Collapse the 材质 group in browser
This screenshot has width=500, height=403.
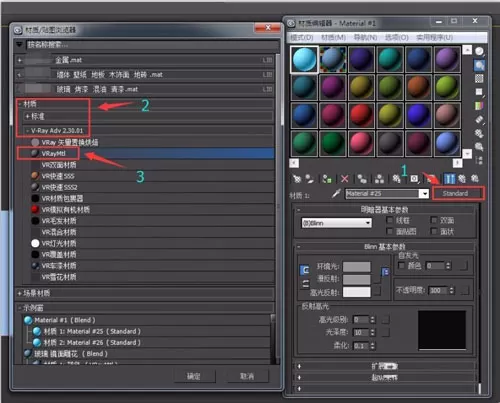pyautogui.click(x=20, y=104)
